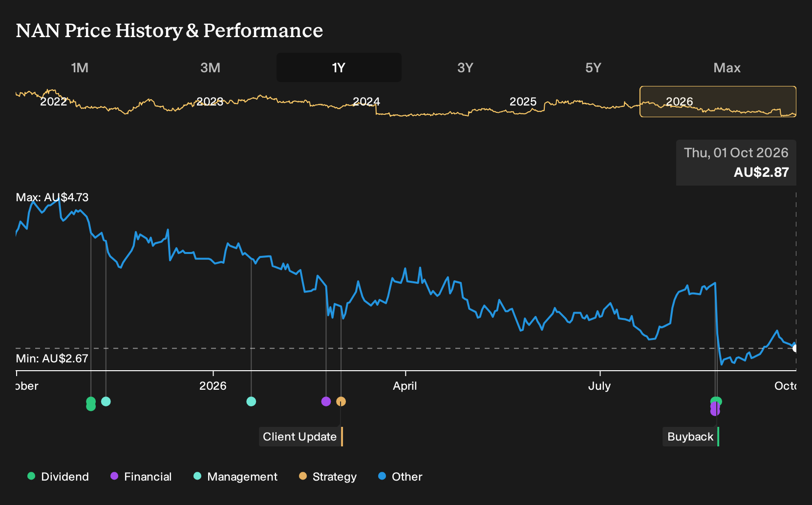Click the Max: AU$4.73 label
This screenshot has width=812, height=505.
52,197
